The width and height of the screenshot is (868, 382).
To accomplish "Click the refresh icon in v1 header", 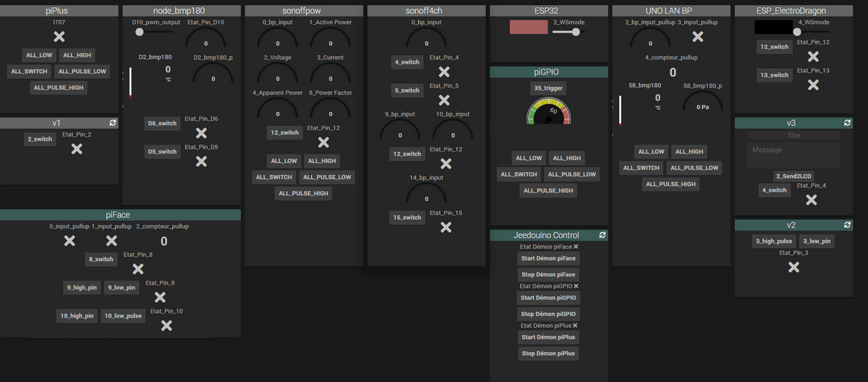I will (x=113, y=124).
